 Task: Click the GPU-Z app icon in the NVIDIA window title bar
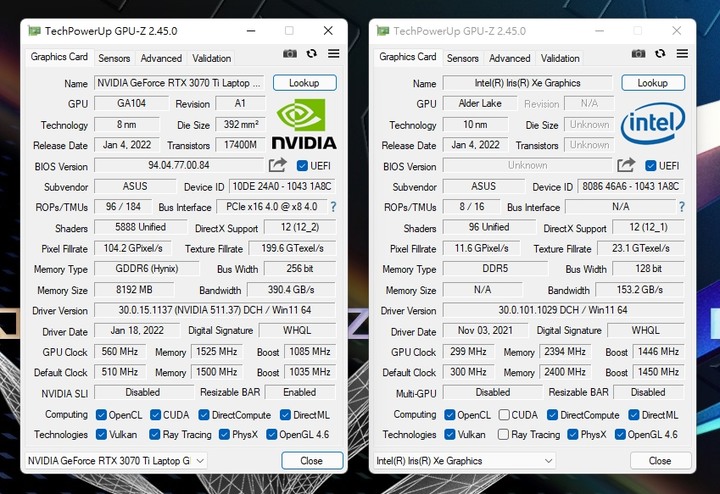[x=34, y=31]
